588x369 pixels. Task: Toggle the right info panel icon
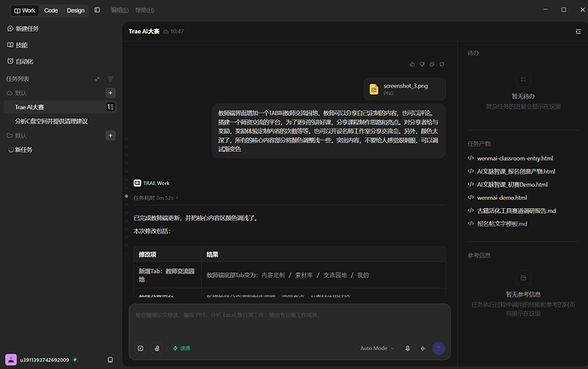point(579,32)
